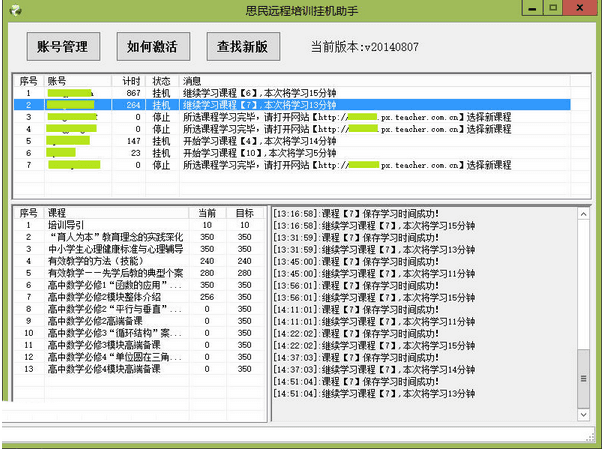Image resolution: width=603 pixels, height=450 pixels.
Task: Sort accounts by 计时 column header
Action: [x=131, y=80]
